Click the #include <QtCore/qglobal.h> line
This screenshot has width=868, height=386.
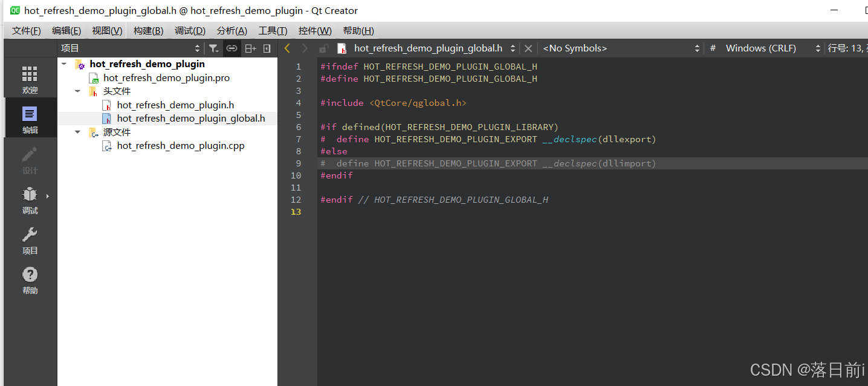[x=394, y=103]
